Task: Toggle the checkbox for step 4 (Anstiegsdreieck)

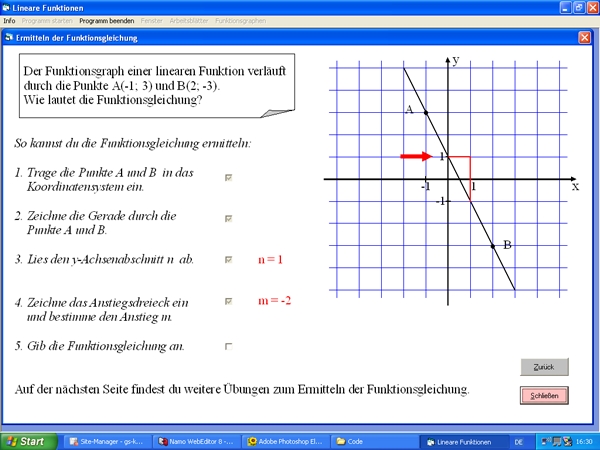Action: click(x=229, y=301)
